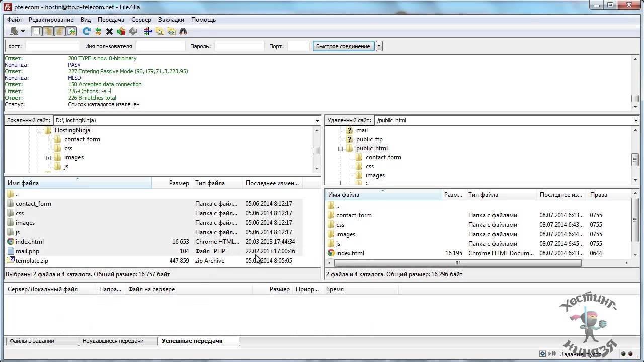Screen dimensions: 644x362
Task: Open the remote site path dropdown
Action: point(636,121)
